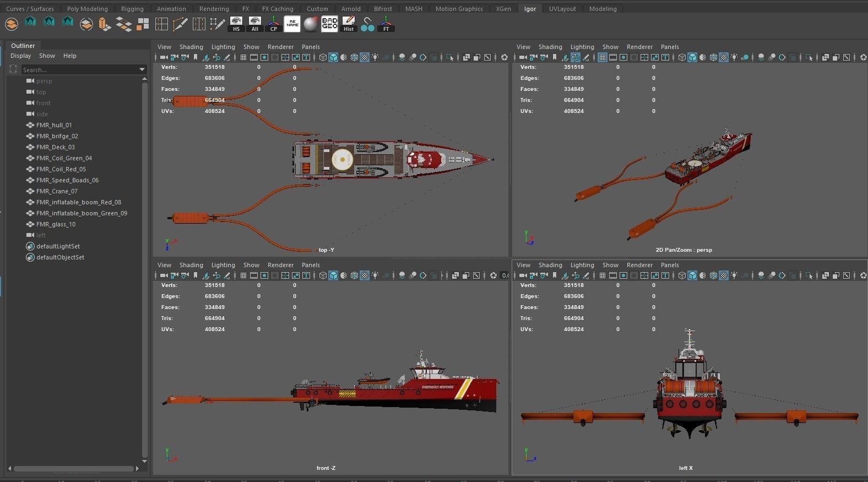The height and width of the screenshot is (482, 868).
Task: Select defaultLightSet in the Outliner
Action: coord(58,246)
